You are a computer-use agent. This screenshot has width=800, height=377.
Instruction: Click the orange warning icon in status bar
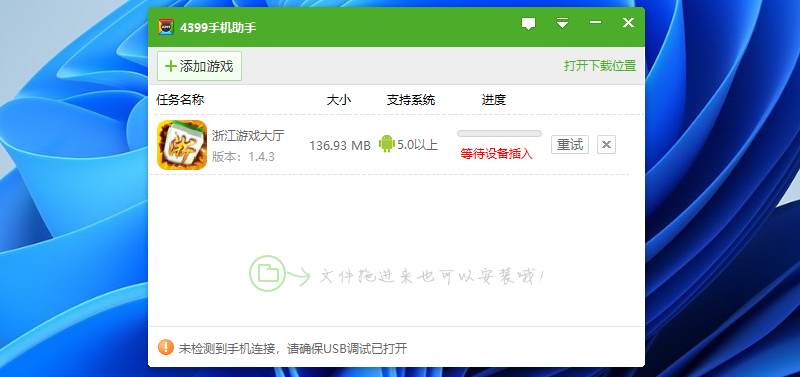point(166,347)
